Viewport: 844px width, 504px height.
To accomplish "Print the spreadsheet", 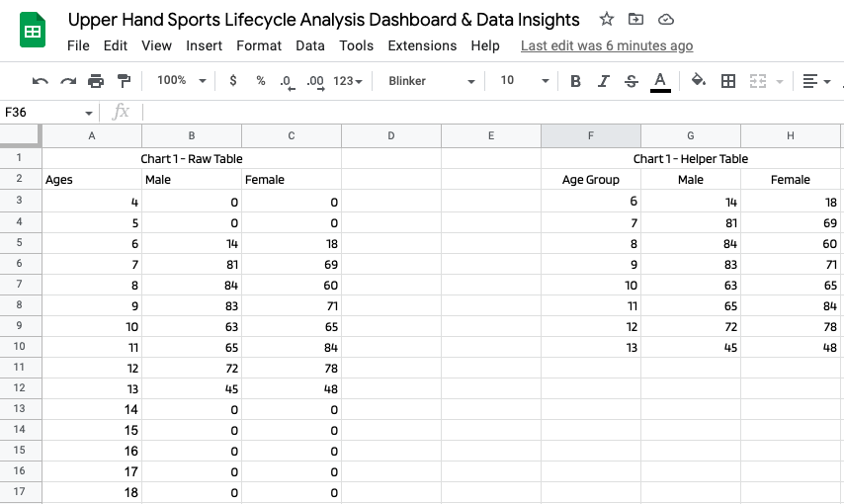I will click(x=96, y=81).
